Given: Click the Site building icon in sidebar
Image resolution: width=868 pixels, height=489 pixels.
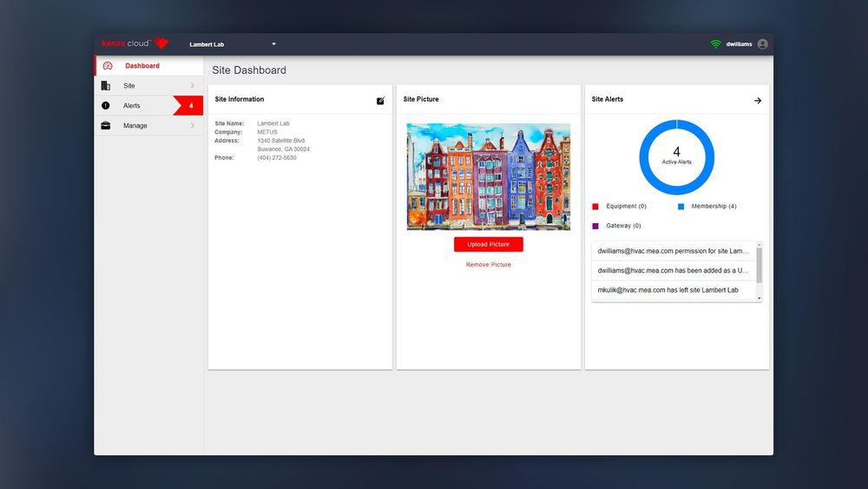Looking at the screenshot, I should (106, 86).
